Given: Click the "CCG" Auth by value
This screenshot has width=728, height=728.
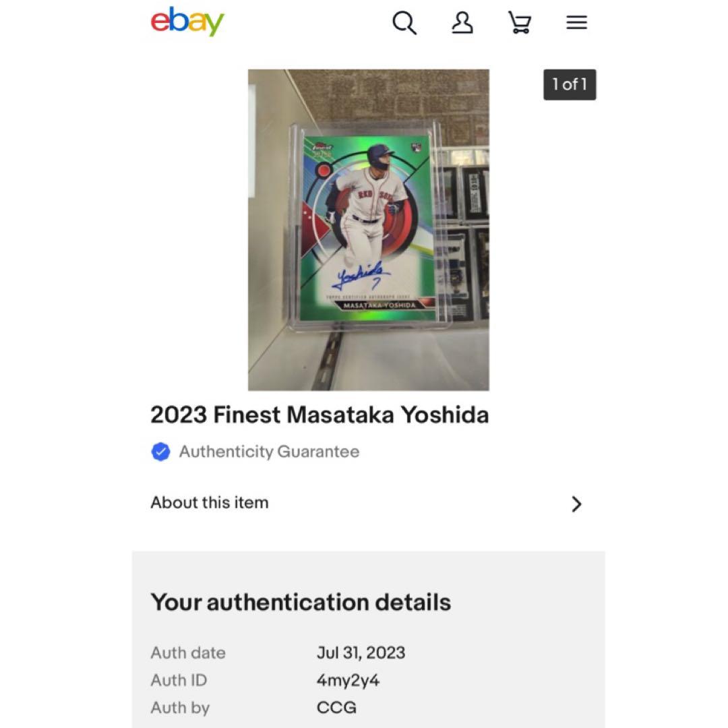Looking at the screenshot, I should [x=336, y=708].
